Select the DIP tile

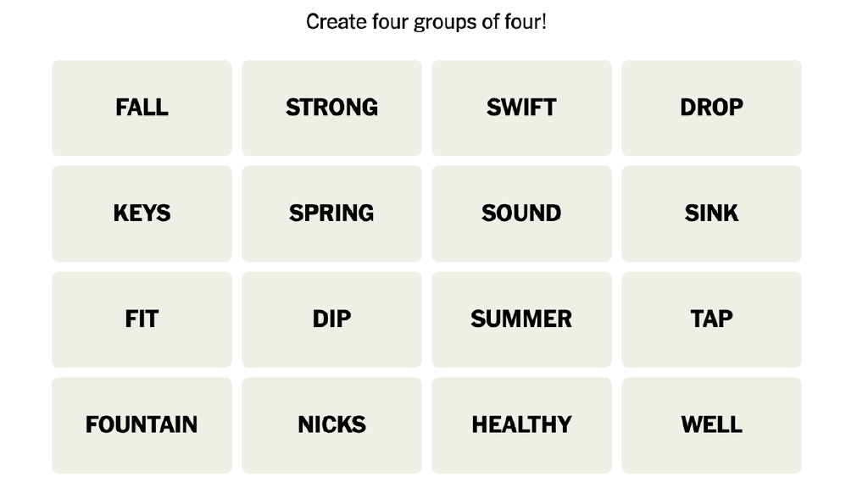point(331,319)
